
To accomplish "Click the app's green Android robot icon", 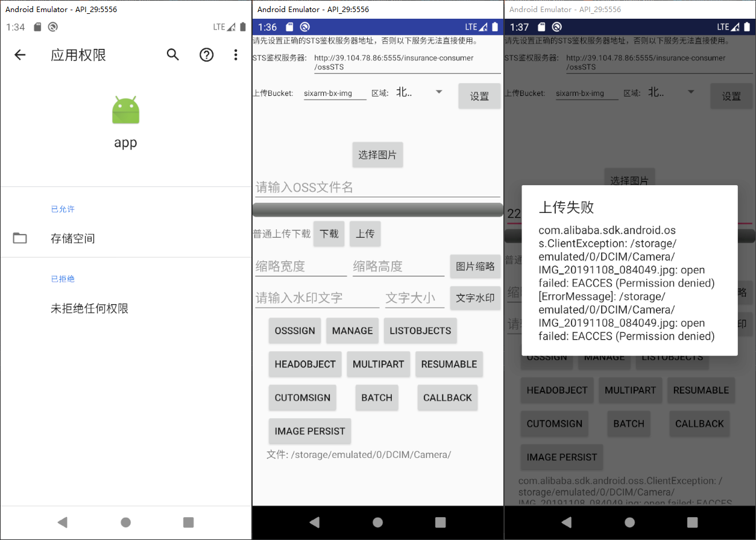I will (125, 109).
